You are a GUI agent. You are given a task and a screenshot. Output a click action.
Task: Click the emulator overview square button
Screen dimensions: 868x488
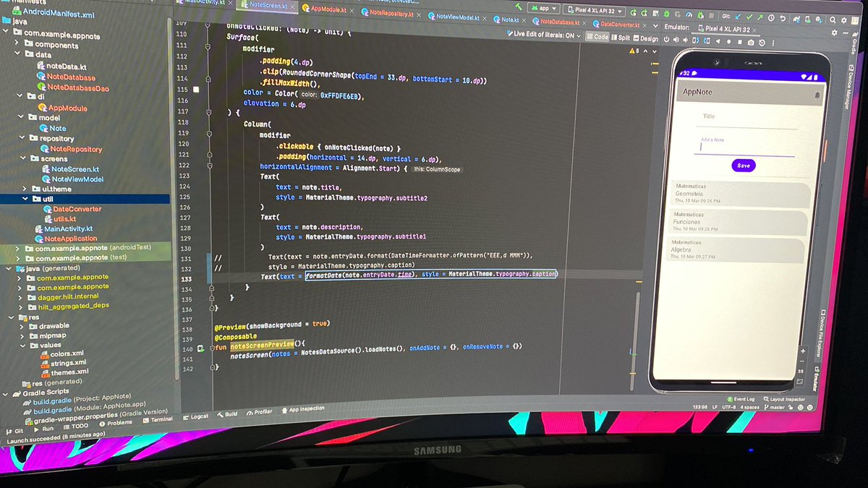tap(739, 42)
